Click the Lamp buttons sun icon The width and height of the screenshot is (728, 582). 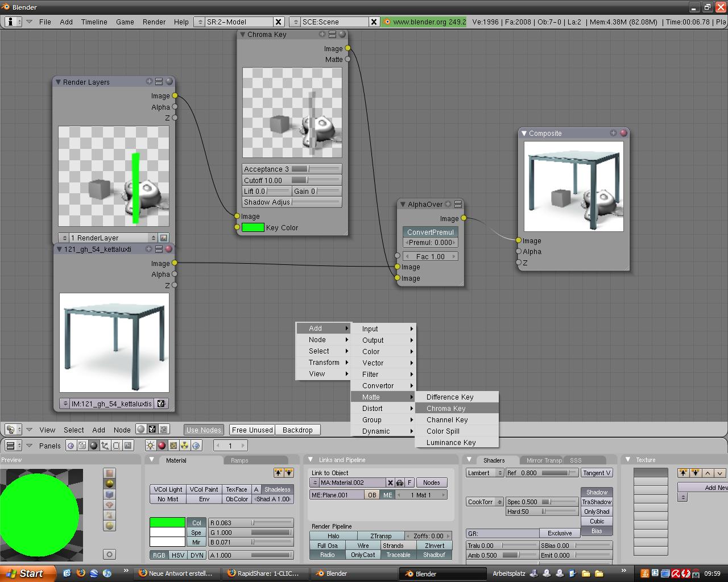tap(151, 446)
